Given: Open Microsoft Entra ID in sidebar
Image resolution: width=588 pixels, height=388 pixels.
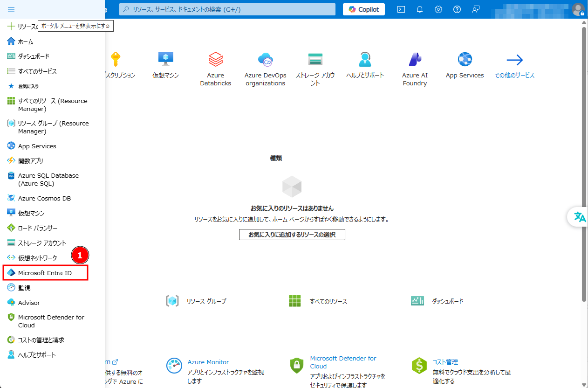Looking at the screenshot, I should pyautogui.click(x=45, y=273).
